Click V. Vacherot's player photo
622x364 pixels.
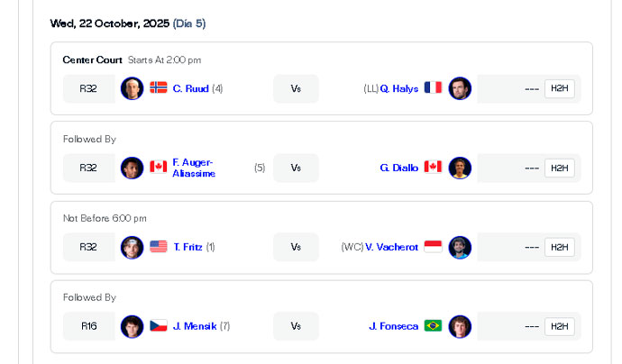[x=460, y=247]
